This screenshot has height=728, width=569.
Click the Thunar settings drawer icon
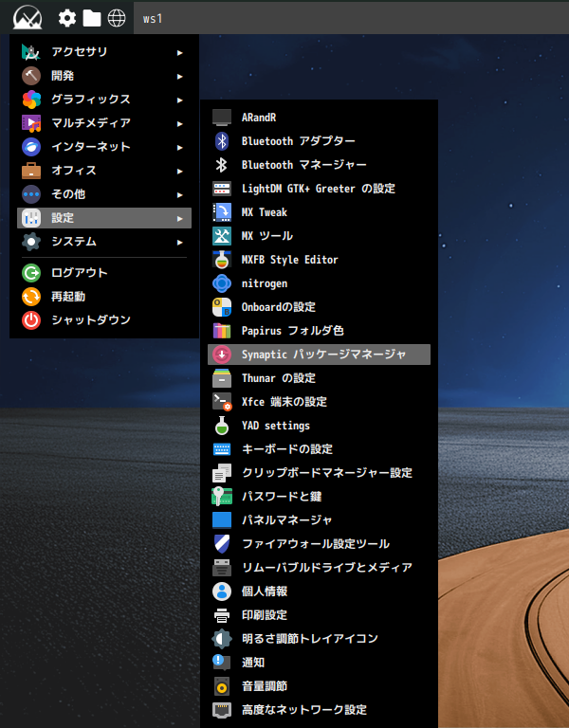pos(222,378)
